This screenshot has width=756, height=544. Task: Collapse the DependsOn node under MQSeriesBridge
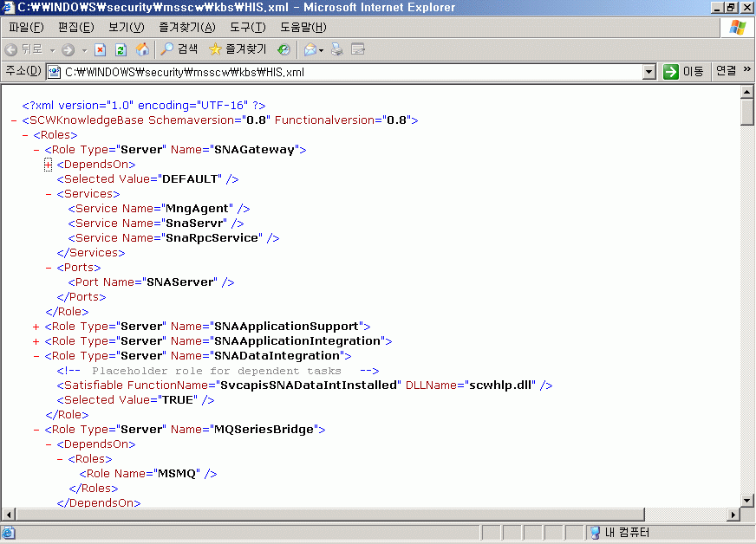[49, 444]
